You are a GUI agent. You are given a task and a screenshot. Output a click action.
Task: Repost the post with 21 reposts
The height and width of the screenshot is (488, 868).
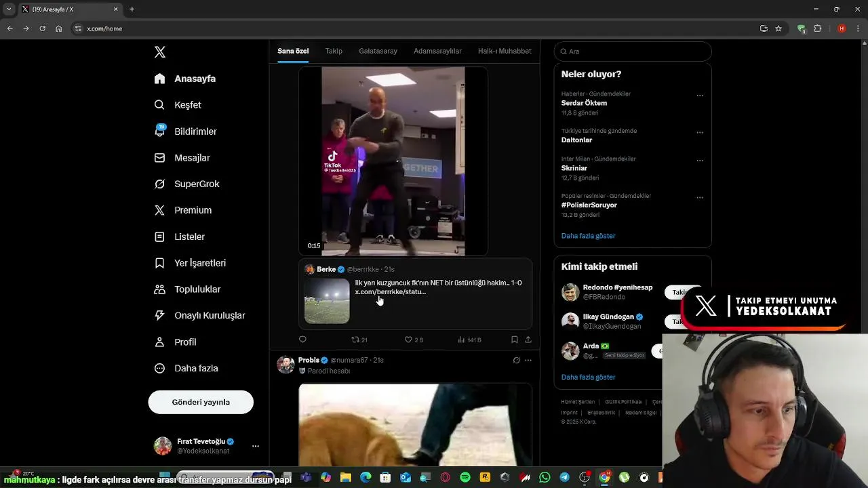coord(359,340)
